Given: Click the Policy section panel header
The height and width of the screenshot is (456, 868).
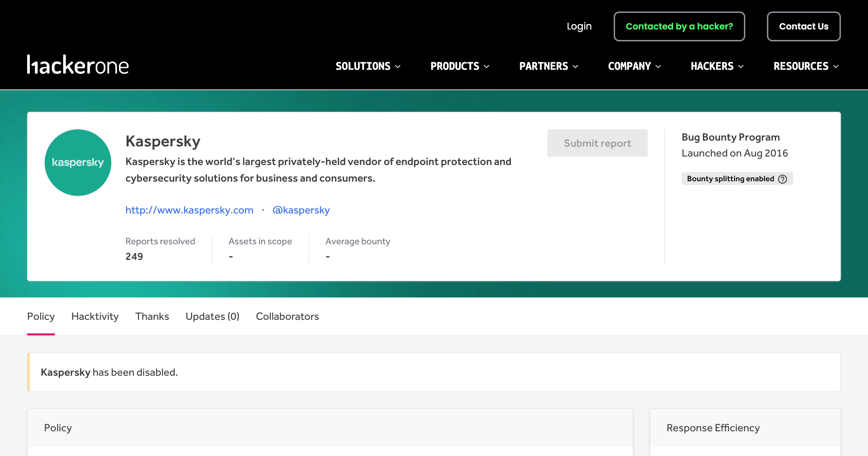Looking at the screenshot, I should (330, 428).
